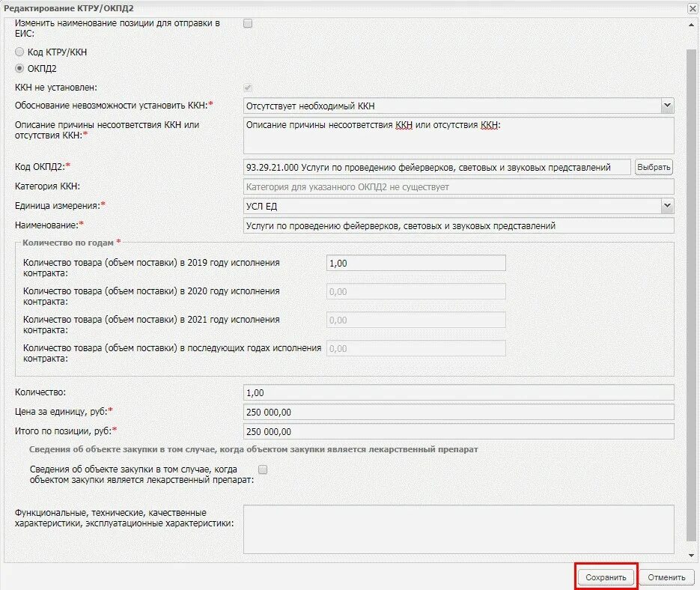Click the 'Количество' total field
Image resolution: width=700 pixels, height=590 pixels.
[x=458, y=392]
